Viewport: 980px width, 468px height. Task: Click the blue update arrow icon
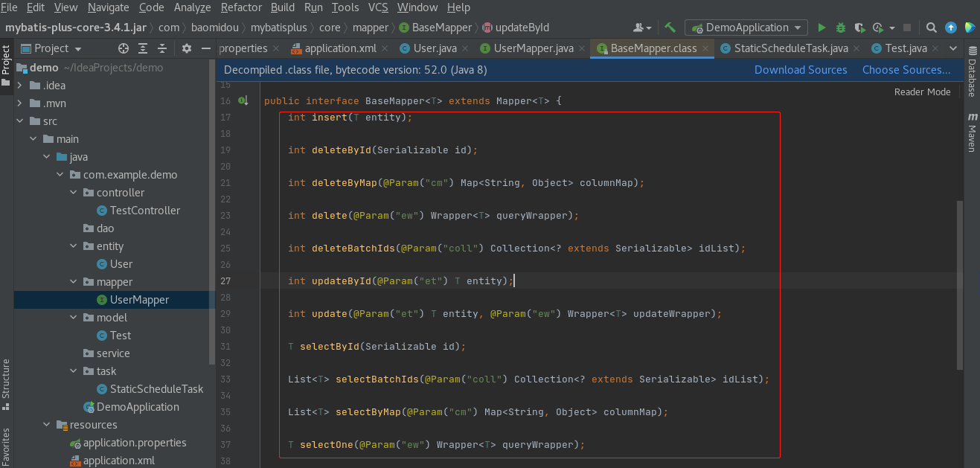click(x=951, y=28)
